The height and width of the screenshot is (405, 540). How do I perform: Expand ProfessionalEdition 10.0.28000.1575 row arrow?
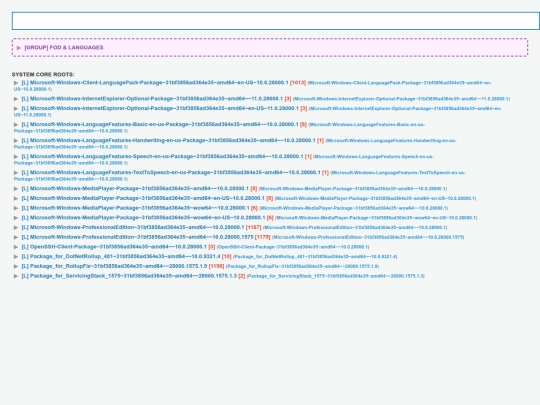pos(16,237)
